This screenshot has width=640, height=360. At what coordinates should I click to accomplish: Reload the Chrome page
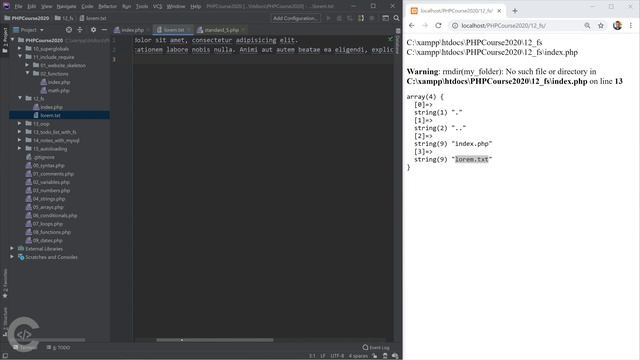(438, 25)
